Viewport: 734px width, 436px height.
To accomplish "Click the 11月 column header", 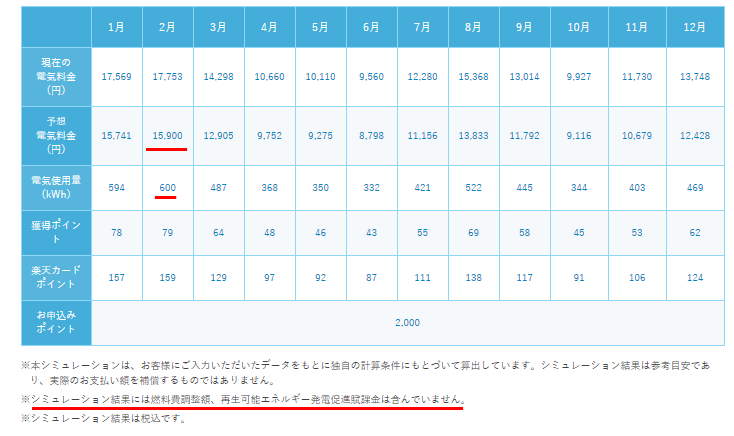I will [637, 27].
